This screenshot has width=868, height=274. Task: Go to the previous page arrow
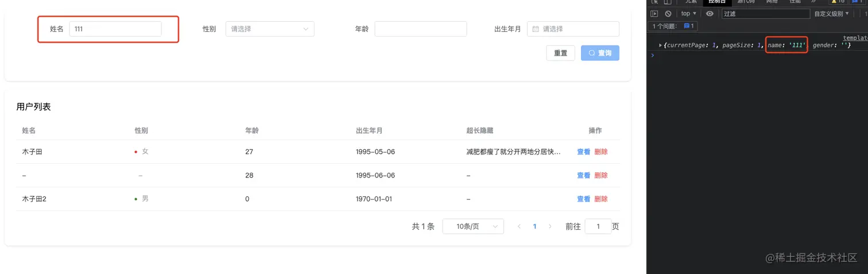[519, 226]
